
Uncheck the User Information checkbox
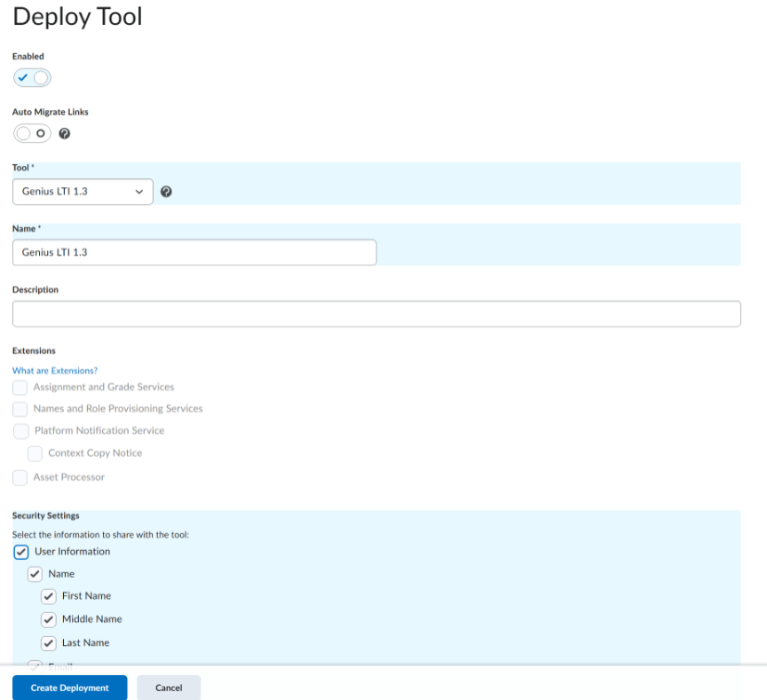click(x=21, y=553)
